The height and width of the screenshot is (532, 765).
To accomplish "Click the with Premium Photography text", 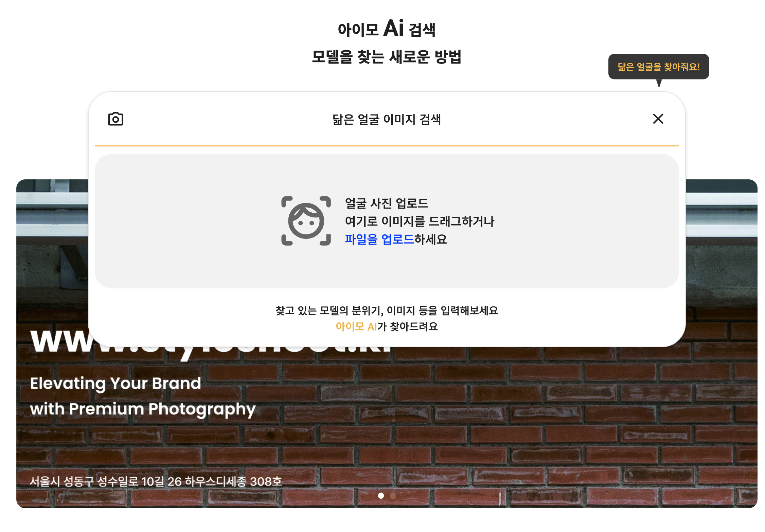I will (x=143, y=409).
